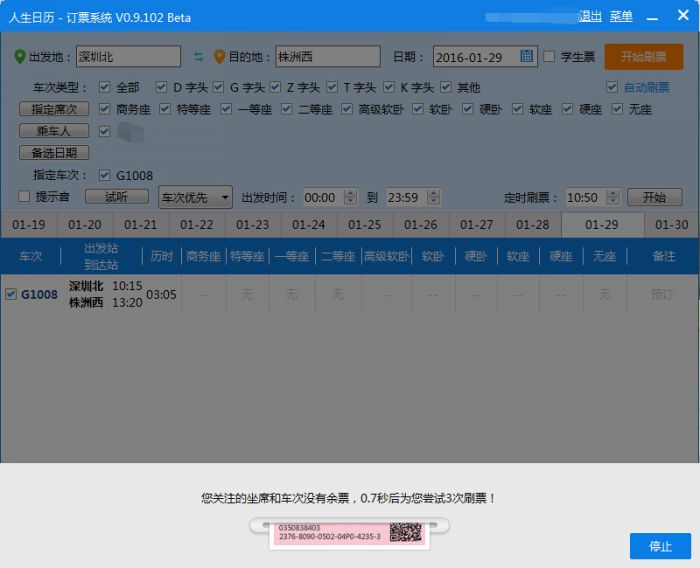Click the orange destination pin icon
The height and width of the screenshot is (568, 700).
click(219, 57)
